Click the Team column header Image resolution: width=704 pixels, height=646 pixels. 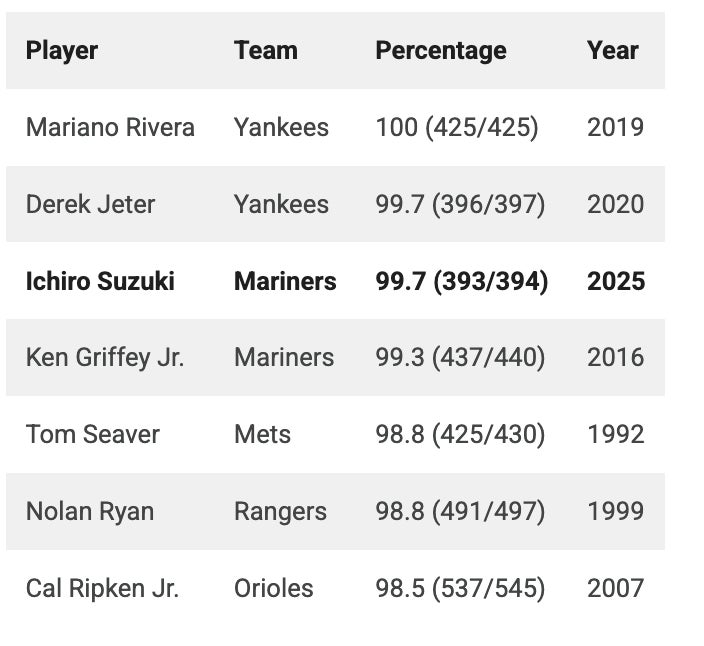(265, 50)
